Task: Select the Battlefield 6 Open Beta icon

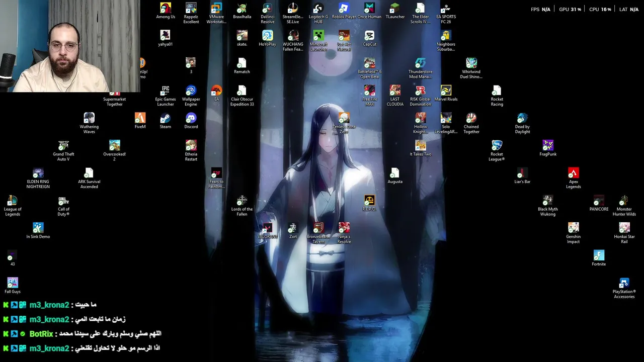Action: [369, 68]
